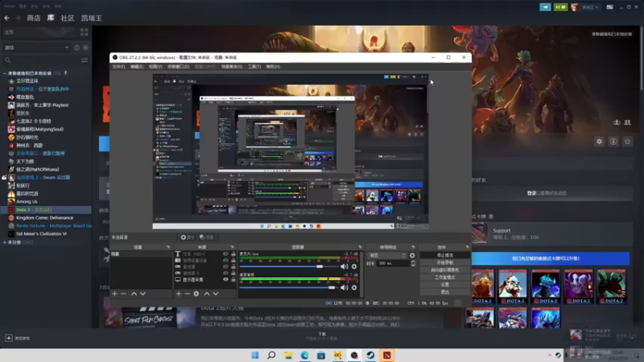Open Dota 2 settings gear on Steam page
Viewport: 644px width, 362px height.
pos(599,142)
